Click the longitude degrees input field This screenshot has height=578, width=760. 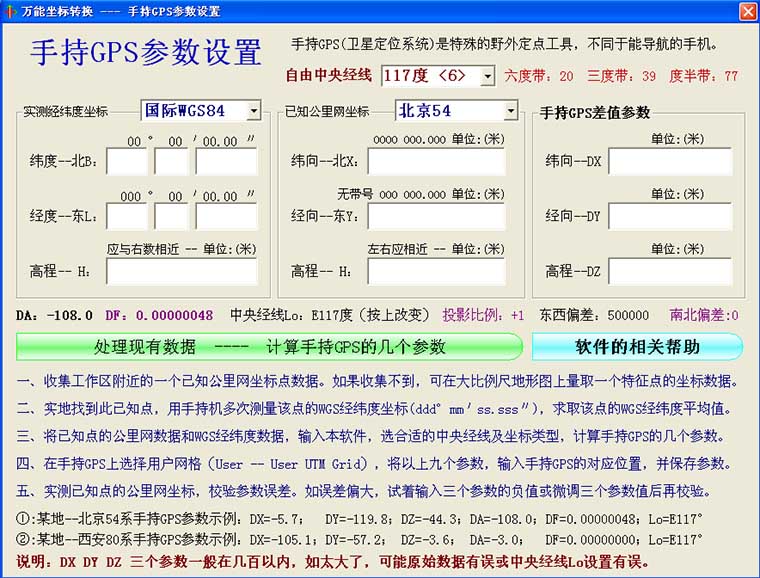coord(127,216)
